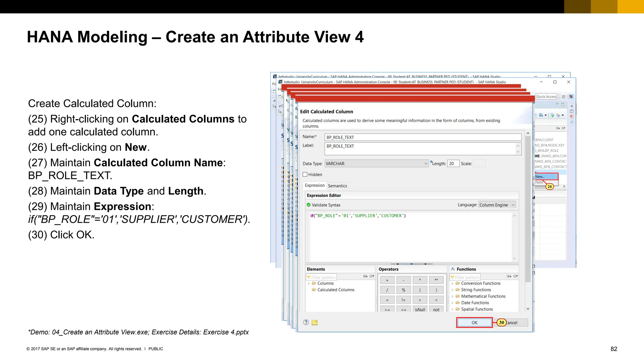Click in the expression editor text area
The image size is (644, 362).
click(x=410, y=237)
